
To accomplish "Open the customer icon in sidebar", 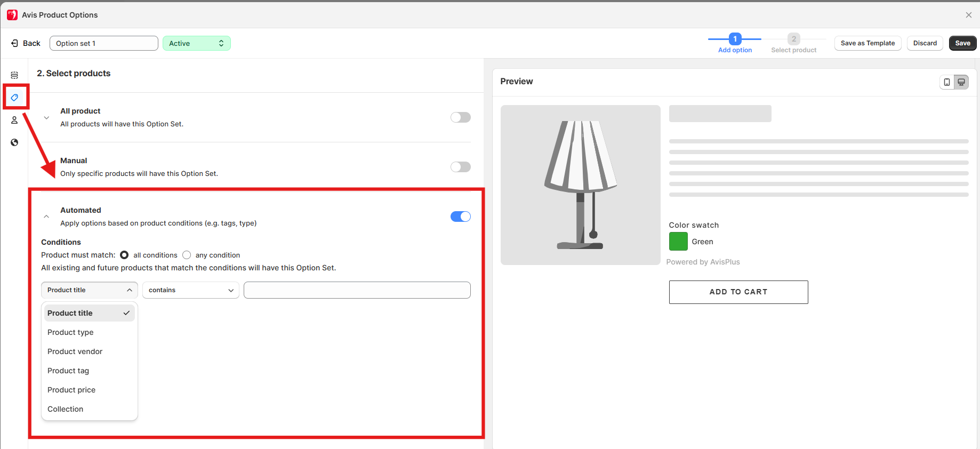I will [x=14, y=120].
